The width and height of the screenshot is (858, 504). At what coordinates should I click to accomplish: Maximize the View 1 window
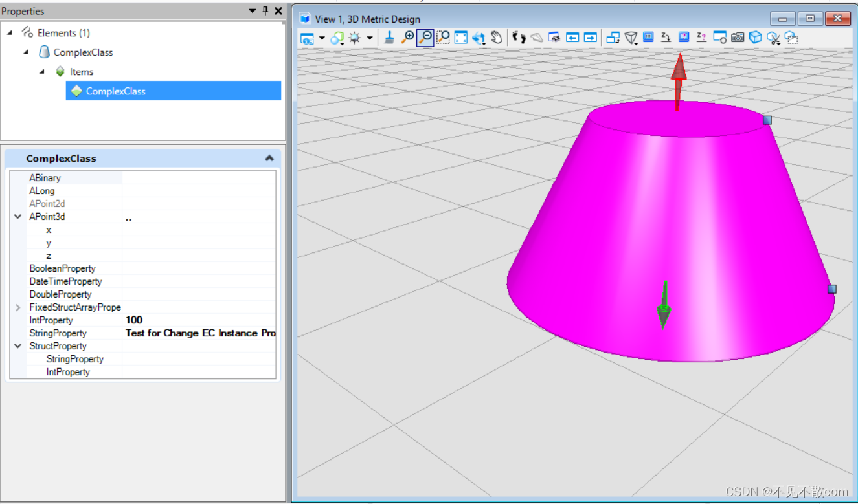pyautogui.click(x=810, y=19)
